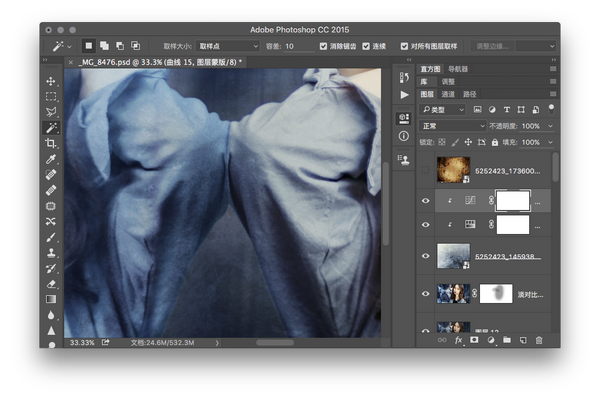Switch to the Adjustments tab
Viewport: 600px width, 402px height.
448,81
